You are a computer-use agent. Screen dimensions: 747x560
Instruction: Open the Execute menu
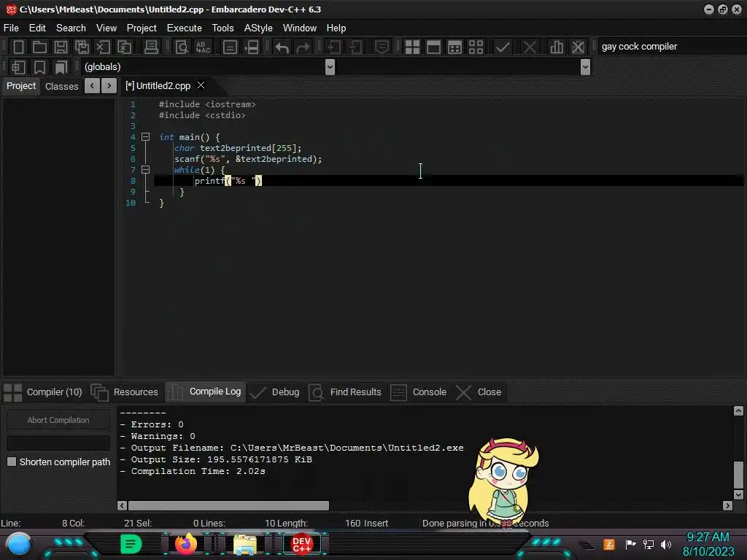click(185, 28)
